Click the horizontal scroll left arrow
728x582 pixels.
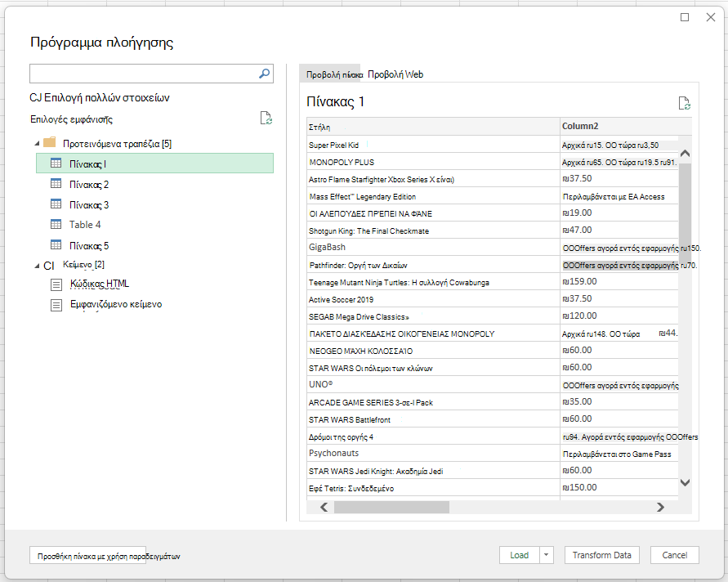coord(324,508)
